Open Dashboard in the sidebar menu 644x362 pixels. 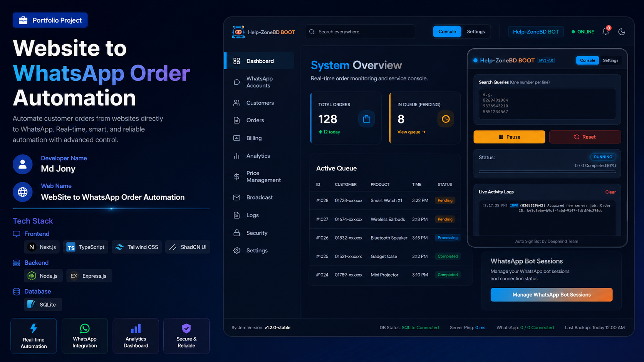259,61
